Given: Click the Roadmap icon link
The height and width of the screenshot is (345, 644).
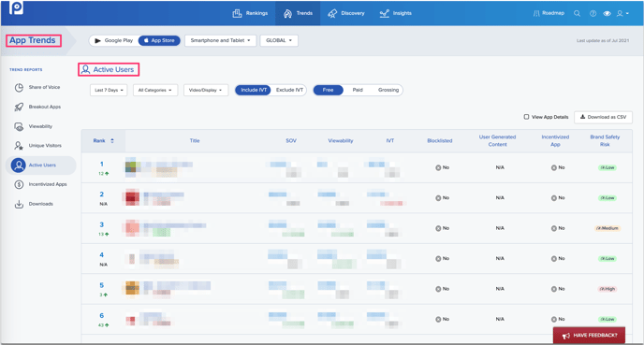Looking at the screenshot, I should coord(536,13).
